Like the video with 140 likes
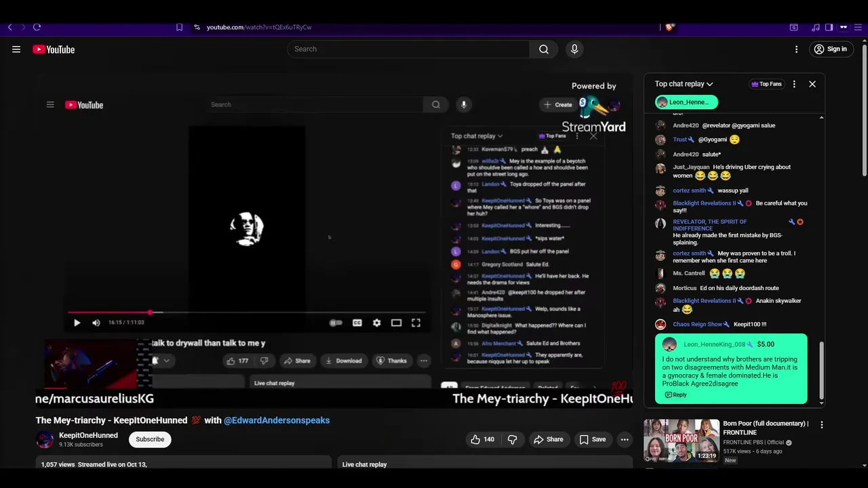This screenshot has width=868, height=488. 482,439
